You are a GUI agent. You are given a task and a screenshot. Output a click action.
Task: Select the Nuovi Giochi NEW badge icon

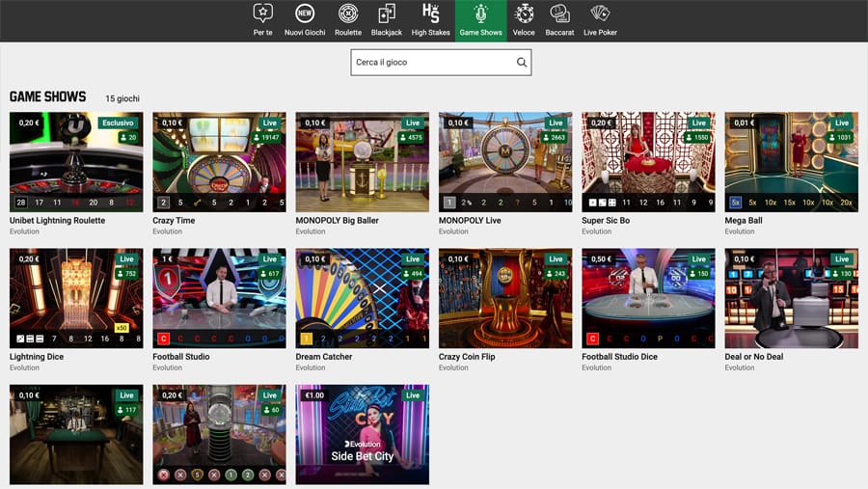coord(305,14)
